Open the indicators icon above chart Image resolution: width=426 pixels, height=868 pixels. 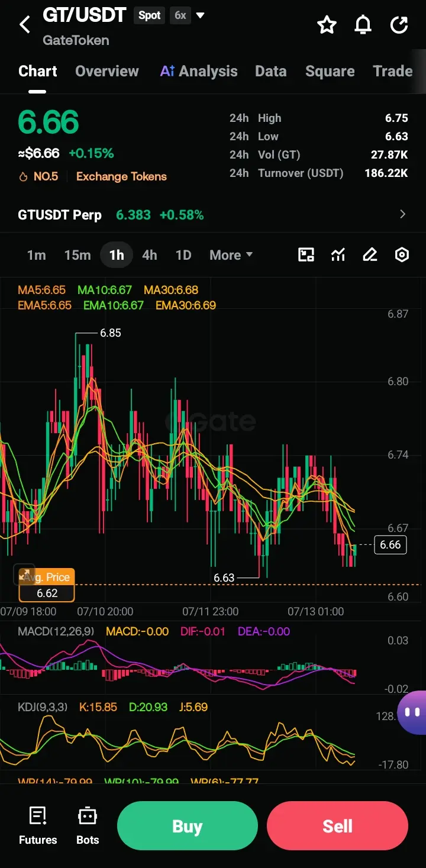point(338,255)
